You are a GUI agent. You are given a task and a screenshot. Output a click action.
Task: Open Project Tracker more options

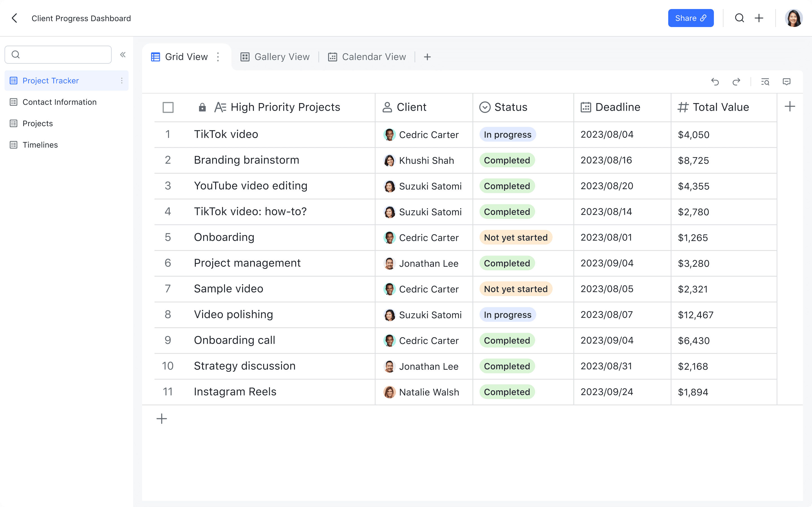122,81
